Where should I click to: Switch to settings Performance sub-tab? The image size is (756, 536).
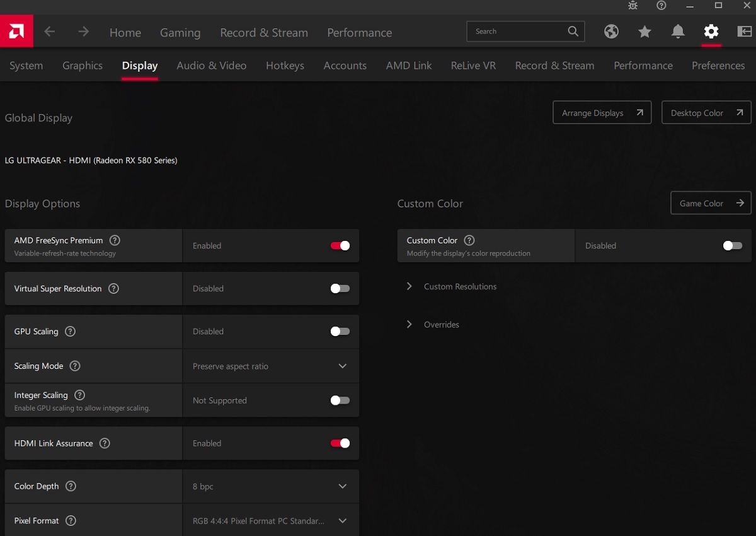tap(643, 66)
